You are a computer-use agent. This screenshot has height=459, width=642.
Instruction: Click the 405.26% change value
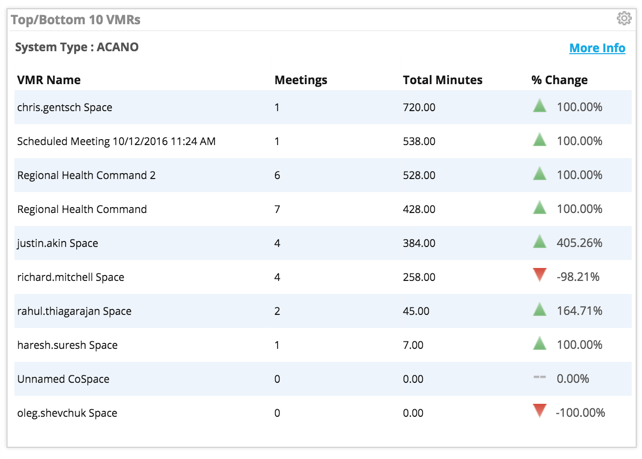tap(579, 243)
